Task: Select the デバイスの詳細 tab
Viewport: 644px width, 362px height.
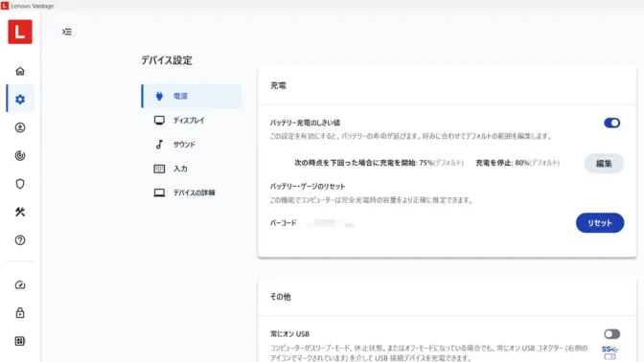Action: (x=192, y=192)
